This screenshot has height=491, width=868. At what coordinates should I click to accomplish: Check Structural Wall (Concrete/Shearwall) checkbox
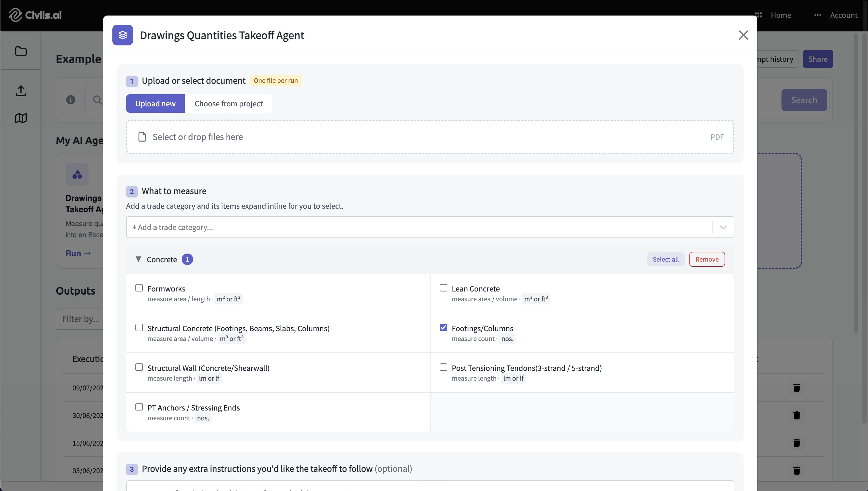tap(139, 367)
